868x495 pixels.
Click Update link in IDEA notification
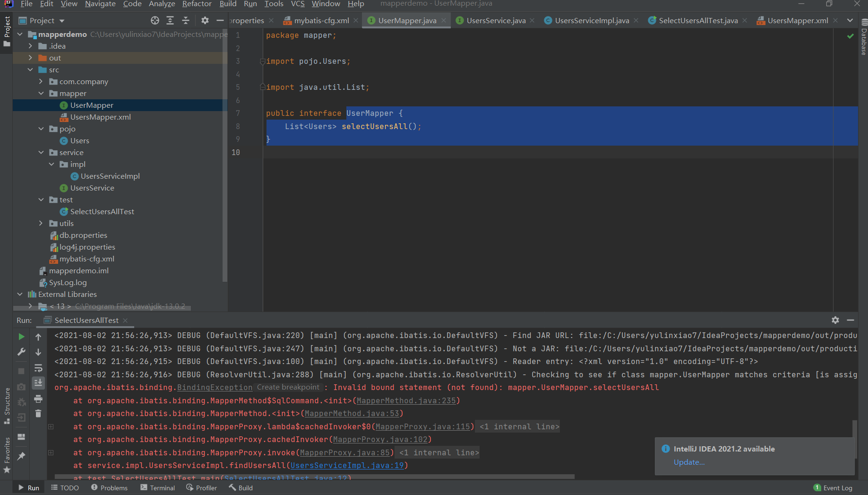(x=689, y=462)
